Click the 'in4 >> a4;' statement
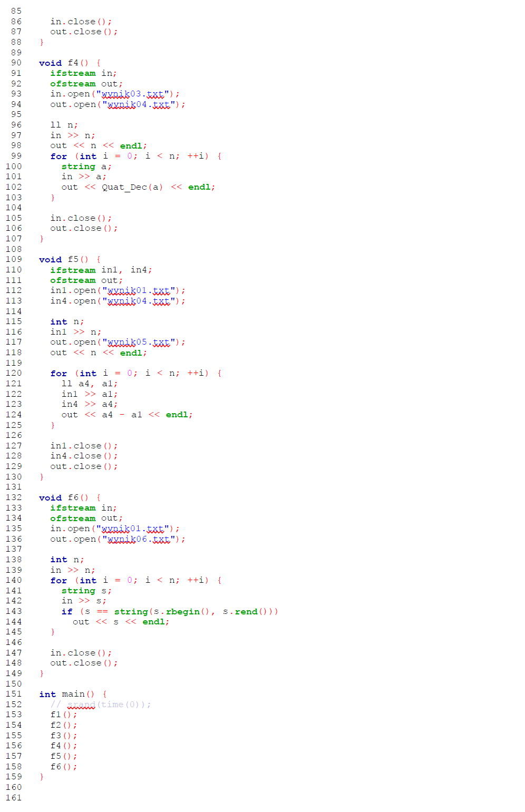525x812 pixels. point(90,404)
